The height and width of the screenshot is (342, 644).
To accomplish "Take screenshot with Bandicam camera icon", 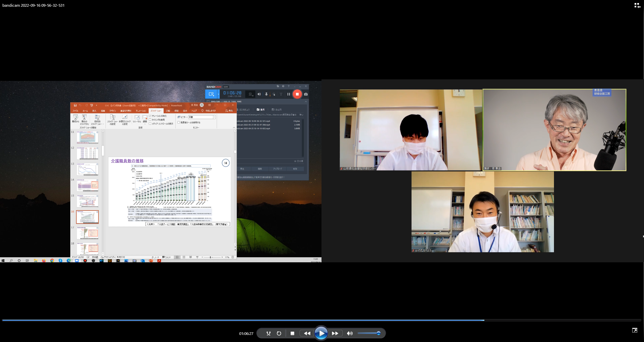I will pos(306,94).
